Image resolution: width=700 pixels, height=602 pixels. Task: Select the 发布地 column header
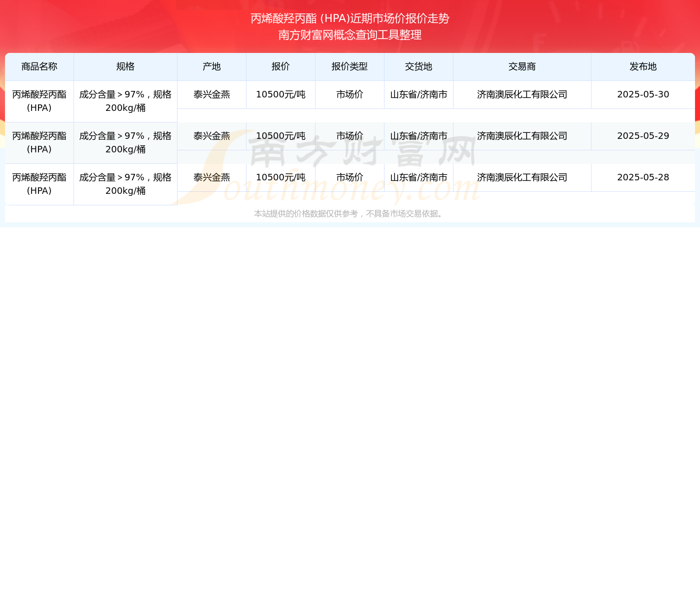[x=643, y=67]
